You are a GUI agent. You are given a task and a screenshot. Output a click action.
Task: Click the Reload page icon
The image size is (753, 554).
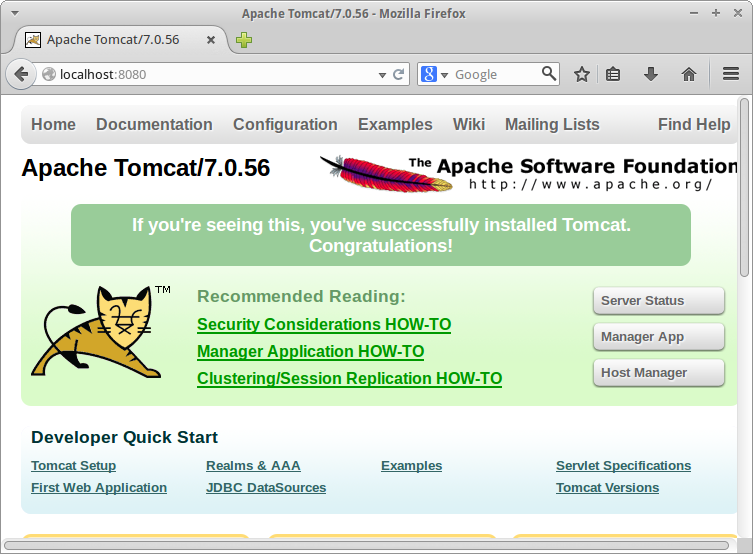(398, 74)
